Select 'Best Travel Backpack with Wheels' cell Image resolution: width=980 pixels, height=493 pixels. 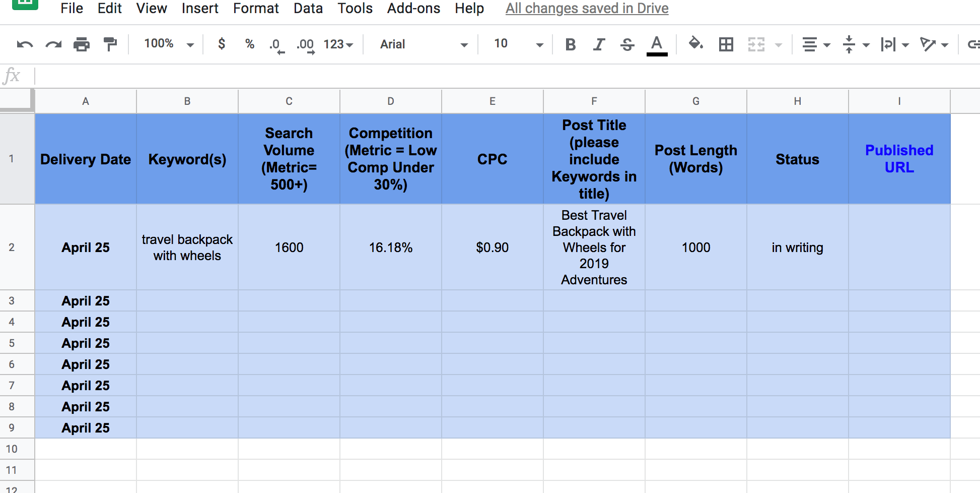594,247
